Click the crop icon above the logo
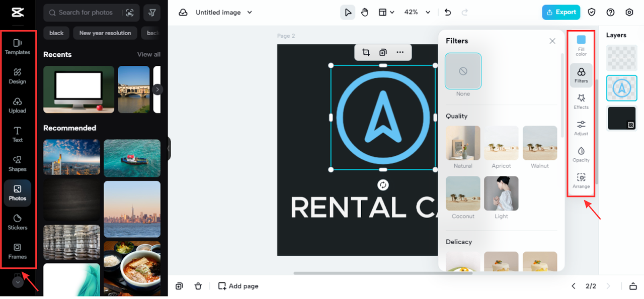Viewport: 644px width, 299px height. [x=366, y=52]
